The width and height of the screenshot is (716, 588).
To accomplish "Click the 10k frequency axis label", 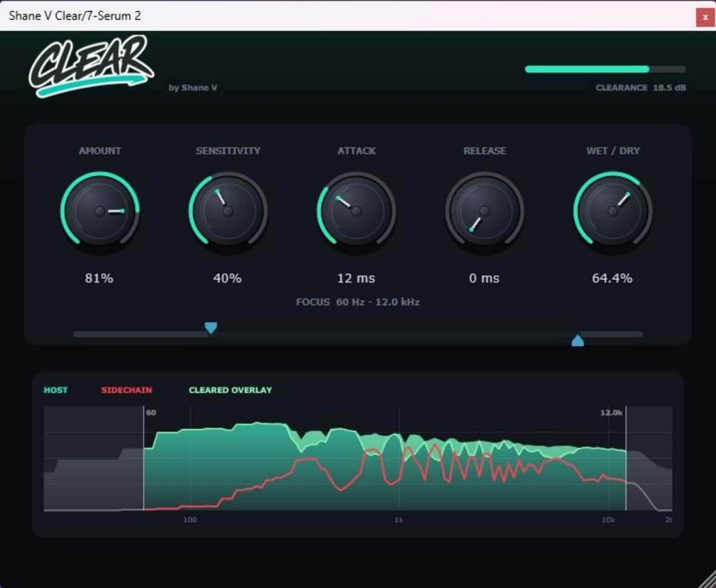I will coord(608,519).
